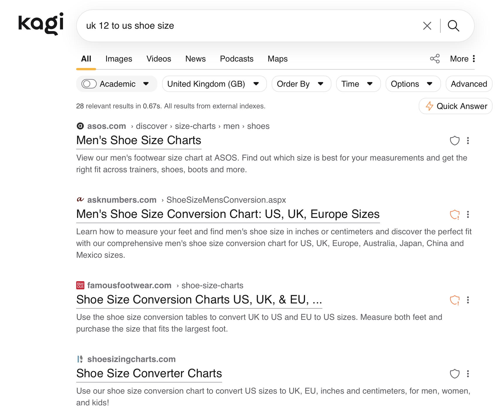Click the share results icon
Image resolution: width=504 pixels, height=420 pixels.
(435, 59)
